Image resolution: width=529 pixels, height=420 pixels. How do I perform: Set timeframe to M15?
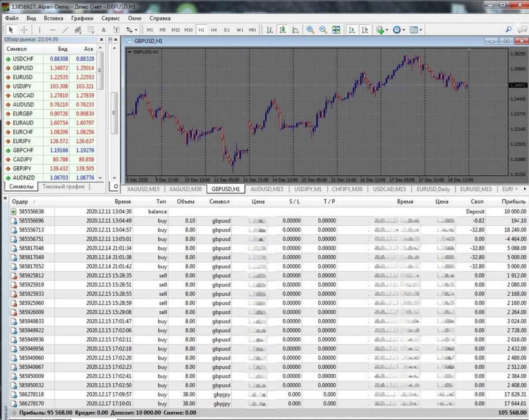point(175,30)
